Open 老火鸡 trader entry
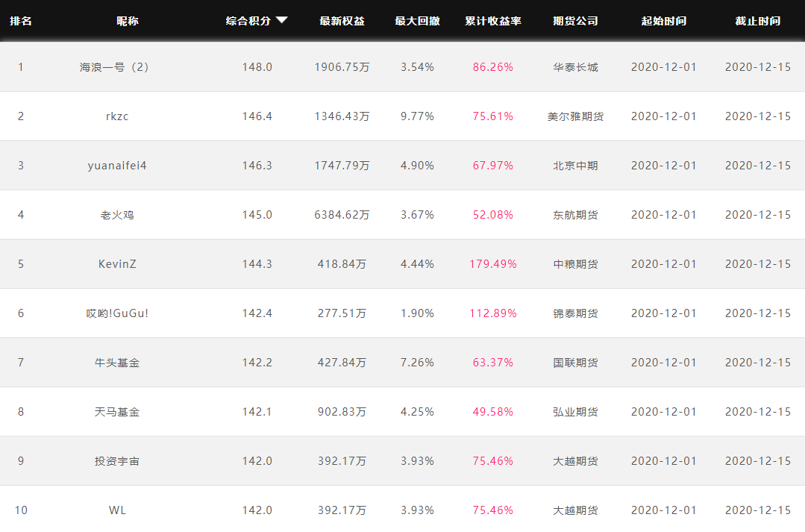The image size is (805, 532). tap(117, 215)
